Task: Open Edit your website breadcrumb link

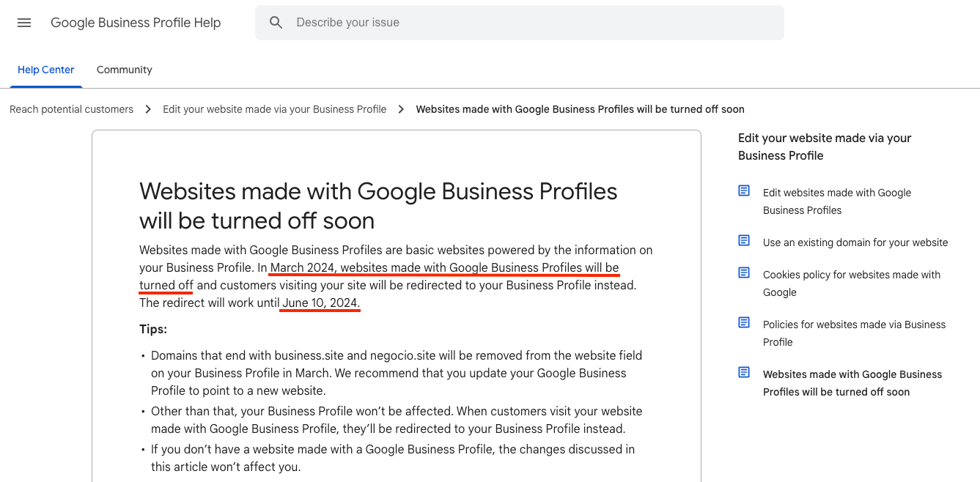Action: pyautogui.click(x=274, y=109)
